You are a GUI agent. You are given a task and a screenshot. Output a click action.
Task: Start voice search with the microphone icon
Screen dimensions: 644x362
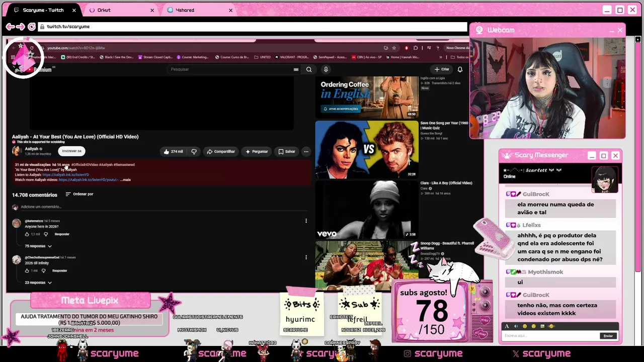[326, 69]
